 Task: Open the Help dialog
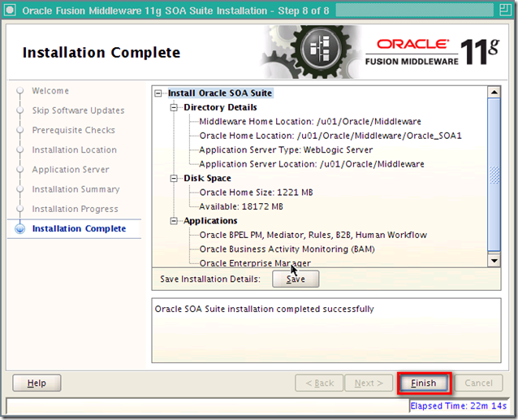click(x=37, y=383)
